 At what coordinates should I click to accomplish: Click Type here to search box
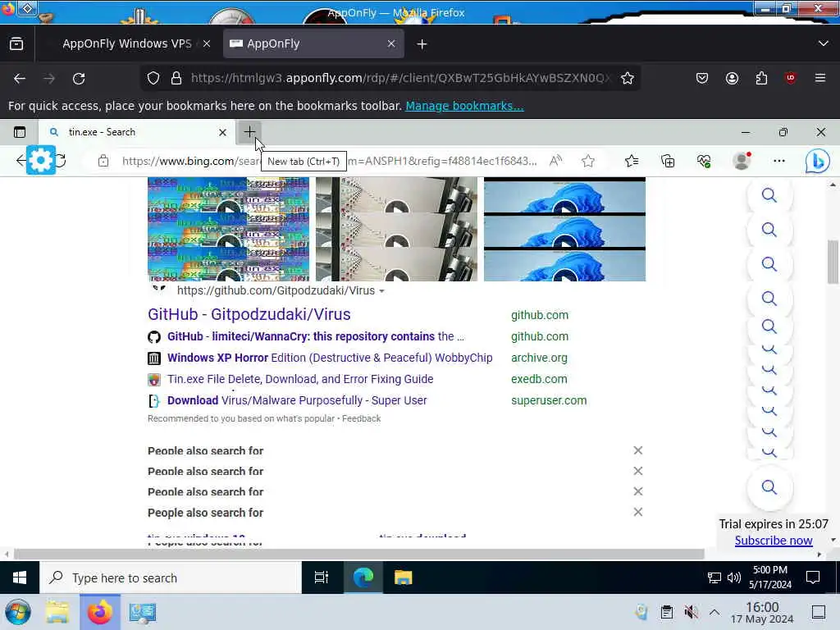tap(171, 578)
